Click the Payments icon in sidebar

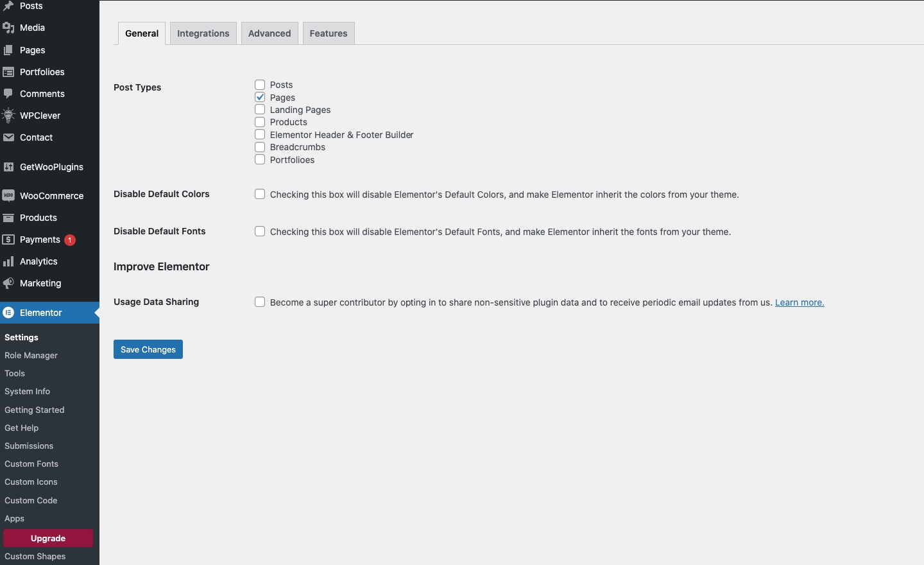[x=8, y=239]
